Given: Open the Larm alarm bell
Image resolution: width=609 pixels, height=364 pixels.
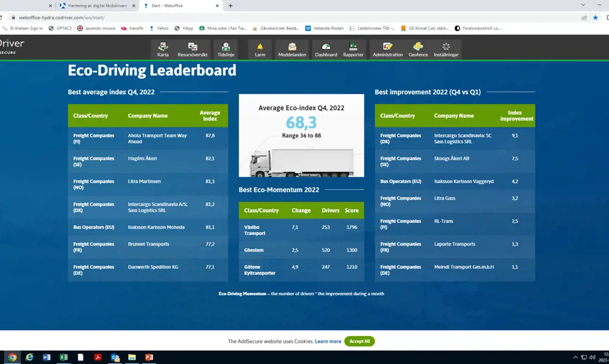Looking at the screenshot, I should pyautogui.click(x=260, y=49).
